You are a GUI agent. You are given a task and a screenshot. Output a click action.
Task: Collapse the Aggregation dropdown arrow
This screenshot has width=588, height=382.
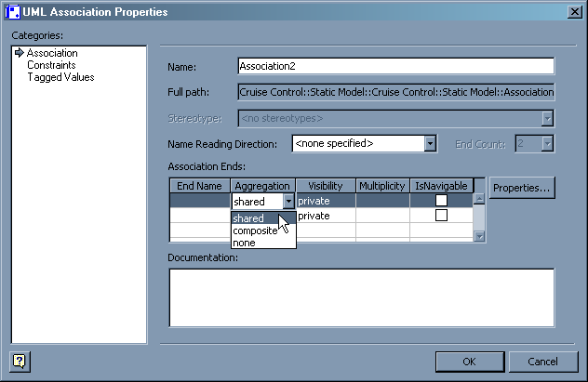[x=288, y=201]
